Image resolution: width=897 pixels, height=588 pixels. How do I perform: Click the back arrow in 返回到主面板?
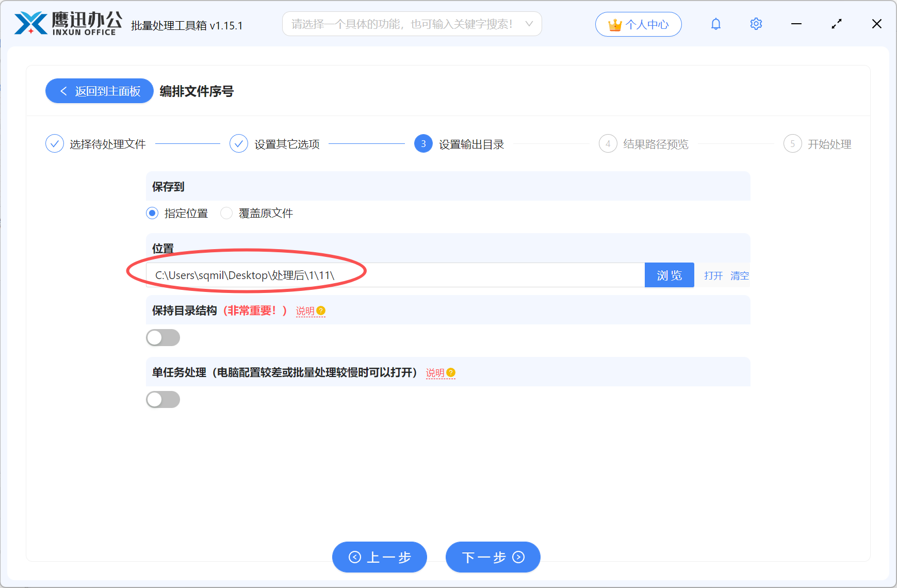[x=63, y=91]
